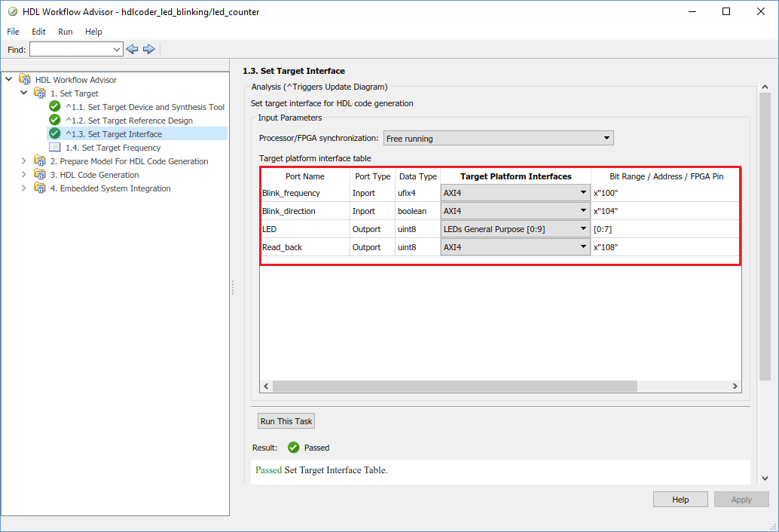Click the green check icon beside step 1.2
Image resolution: width=779 pixels, height=532 pixels.
(x=55, y=121)
